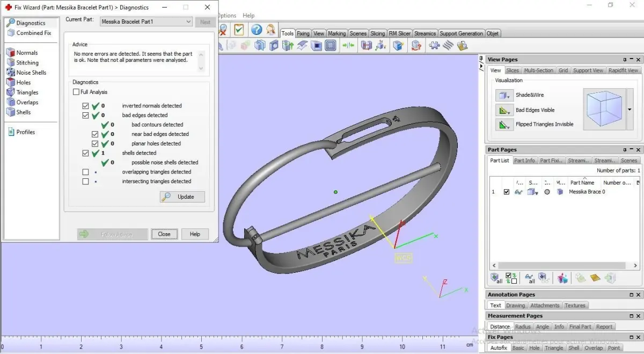
Task: Open the Support Generation tab
Action: tap(462, 33)
